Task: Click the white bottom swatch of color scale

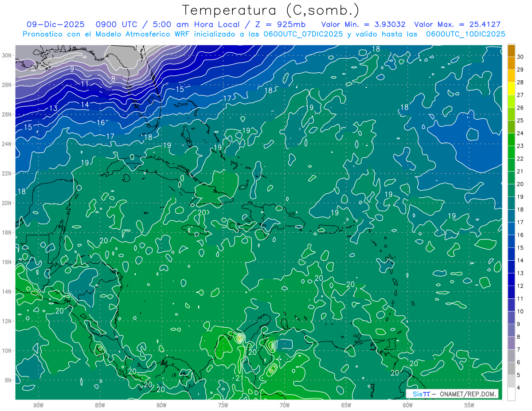Action: tap(511, 394)
